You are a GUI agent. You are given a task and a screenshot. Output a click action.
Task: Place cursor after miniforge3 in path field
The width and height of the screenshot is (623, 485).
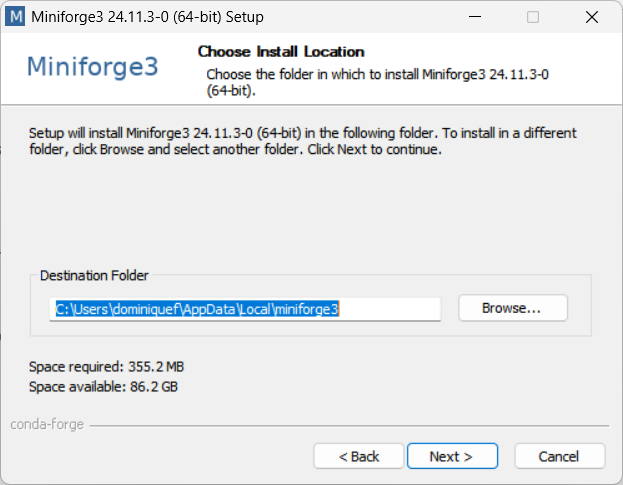(x=340, y=309)
